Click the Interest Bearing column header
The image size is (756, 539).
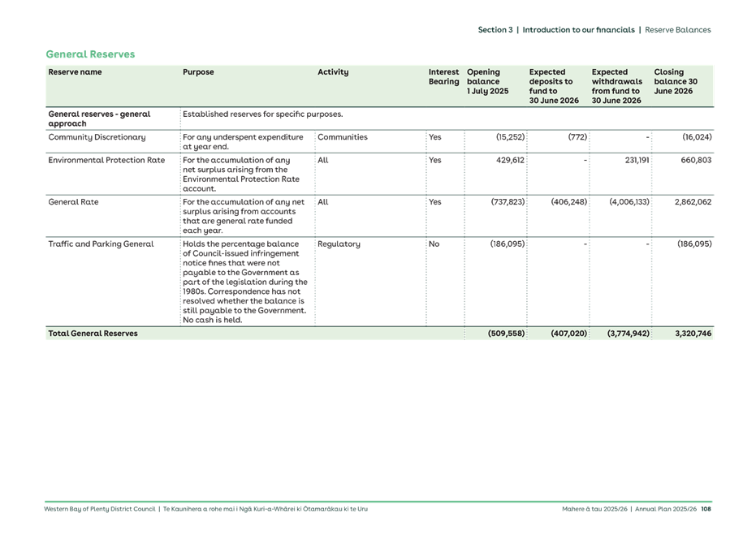[443, 76]
